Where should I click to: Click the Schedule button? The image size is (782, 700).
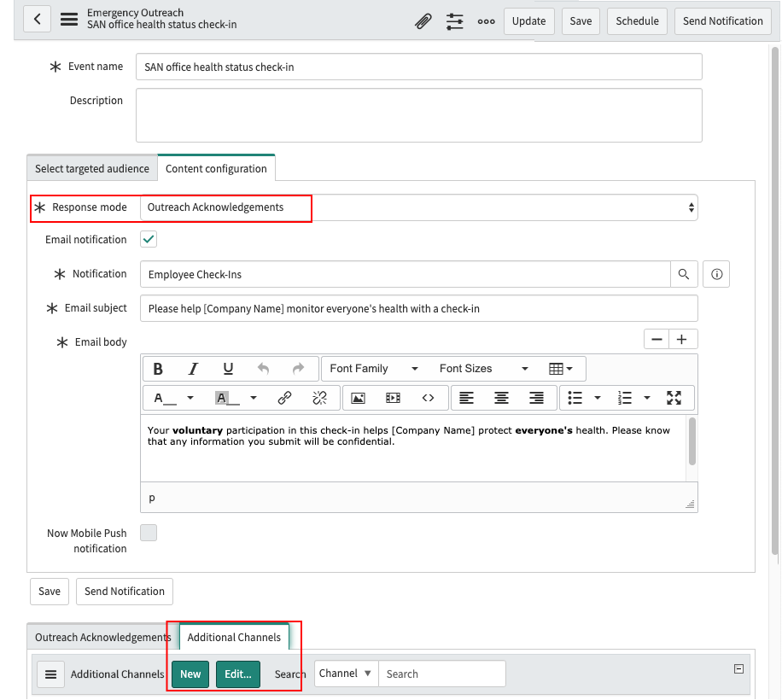tap(637, 21)
